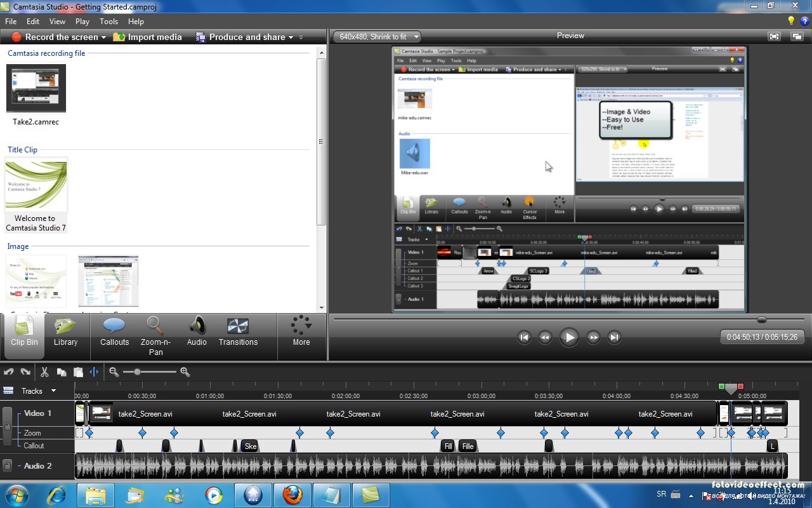This screenshot has width=812, height=508.
Task: Toggle full screen preview mode
Action: (x=774, y=37)
